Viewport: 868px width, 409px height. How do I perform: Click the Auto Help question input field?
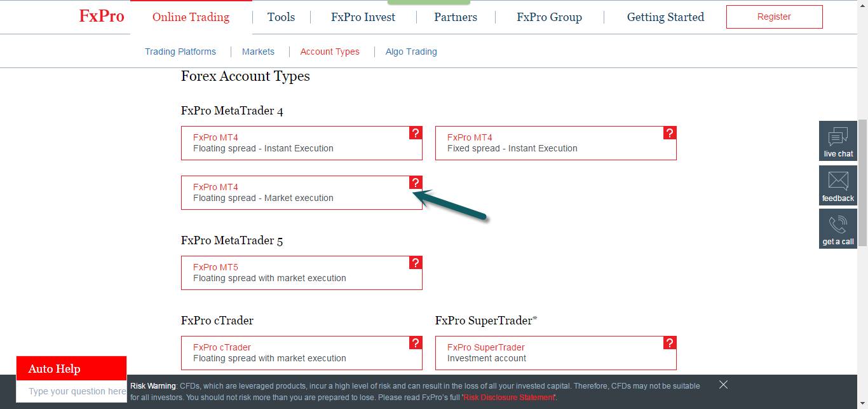72,391
